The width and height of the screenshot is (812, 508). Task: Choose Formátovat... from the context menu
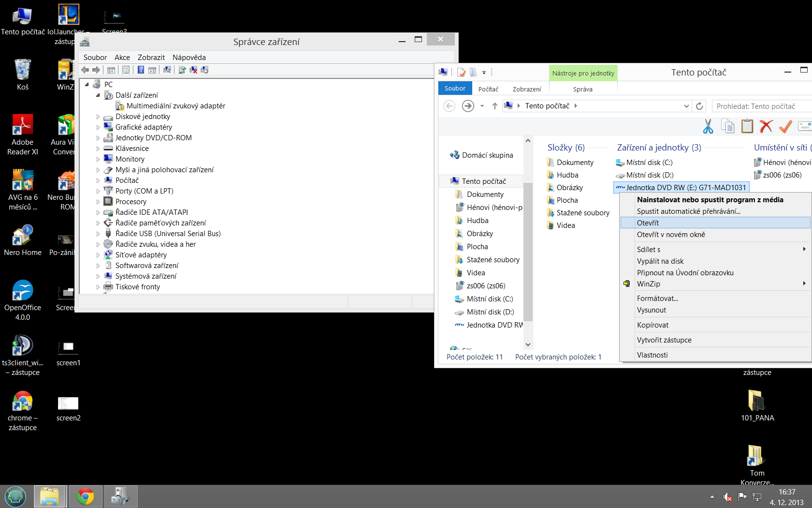pyautogui.click(x=715, y=299)
